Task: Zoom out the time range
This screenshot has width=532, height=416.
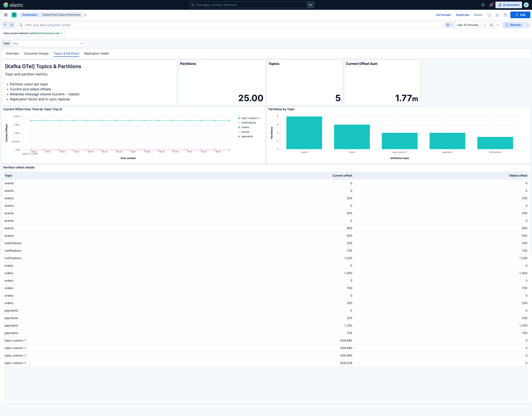Action: pos(491,25)
